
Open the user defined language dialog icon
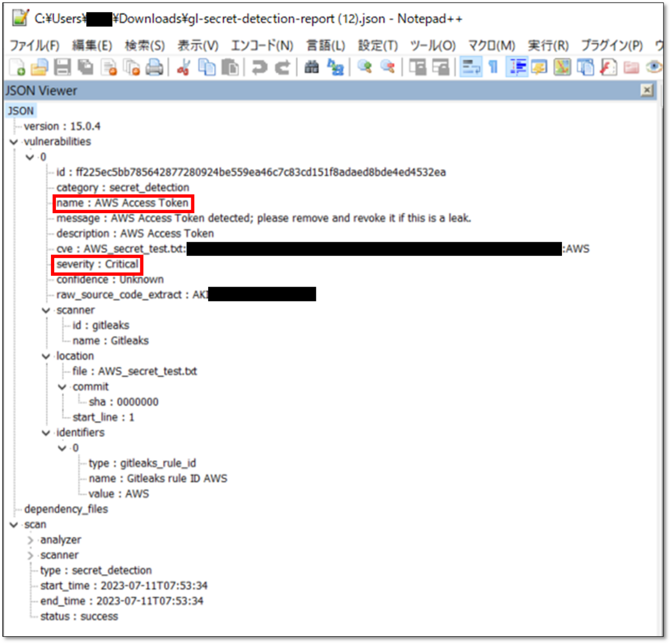pos(539,68)
